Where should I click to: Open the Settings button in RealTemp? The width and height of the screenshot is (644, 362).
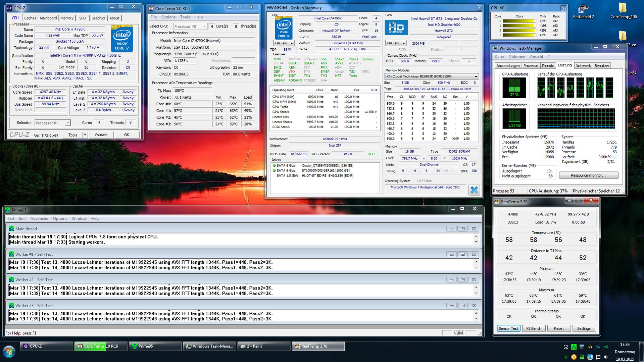584,328
